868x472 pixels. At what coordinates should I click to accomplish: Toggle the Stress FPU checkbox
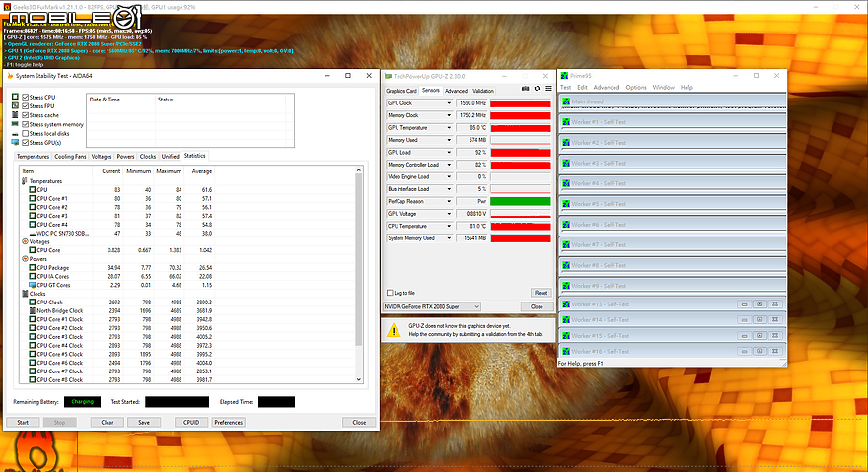(26, 105)
